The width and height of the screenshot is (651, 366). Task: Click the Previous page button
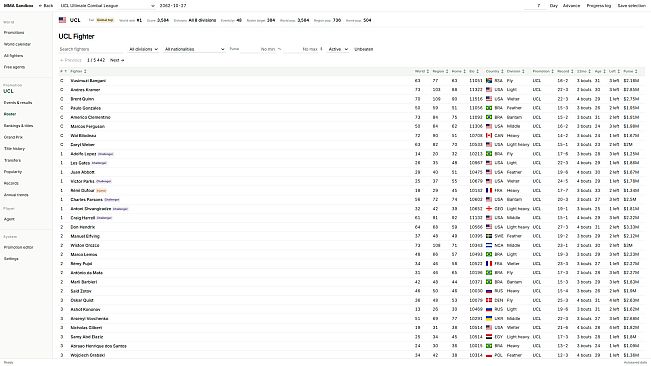click(x=71, y=60)
